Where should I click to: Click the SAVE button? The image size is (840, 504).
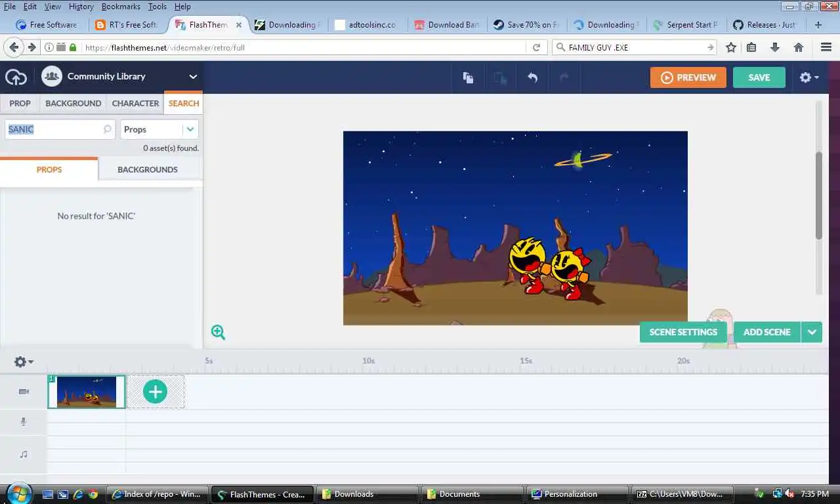coord(759,77)
